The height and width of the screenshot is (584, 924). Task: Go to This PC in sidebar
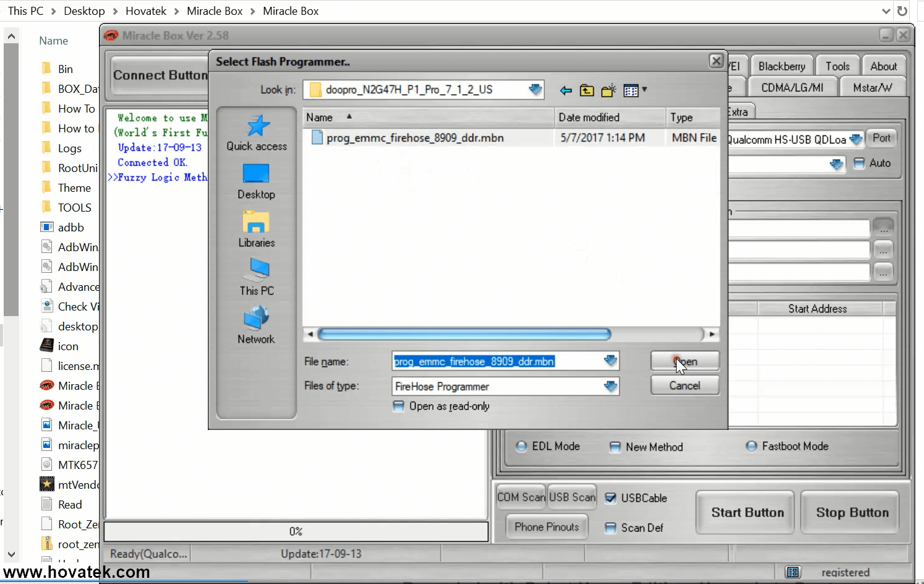pos(257,277)
